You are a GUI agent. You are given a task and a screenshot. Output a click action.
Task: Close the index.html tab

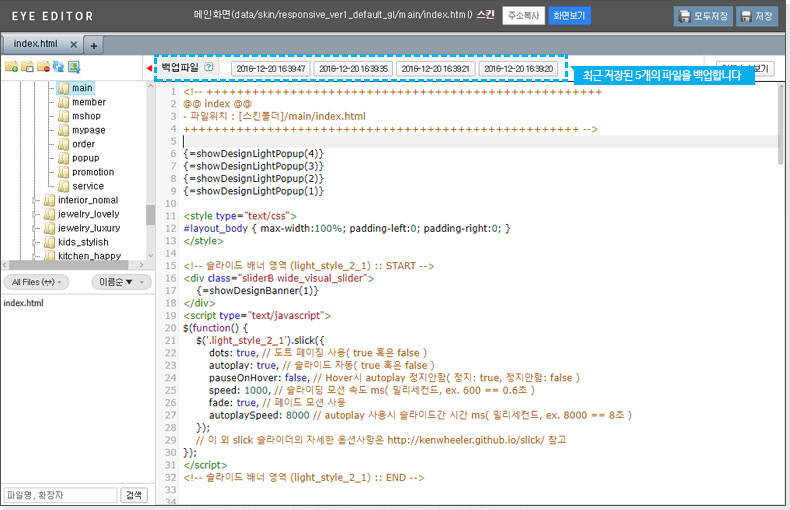tap(74, 44)
